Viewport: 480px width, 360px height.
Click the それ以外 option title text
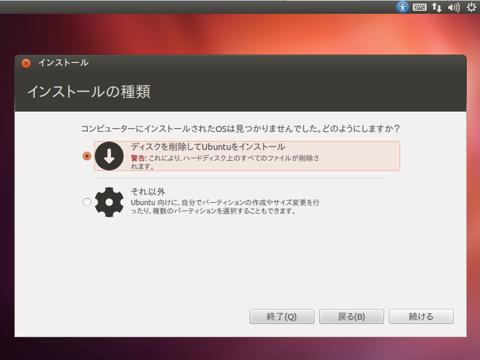pyautogui.click(x=148, y=191)
